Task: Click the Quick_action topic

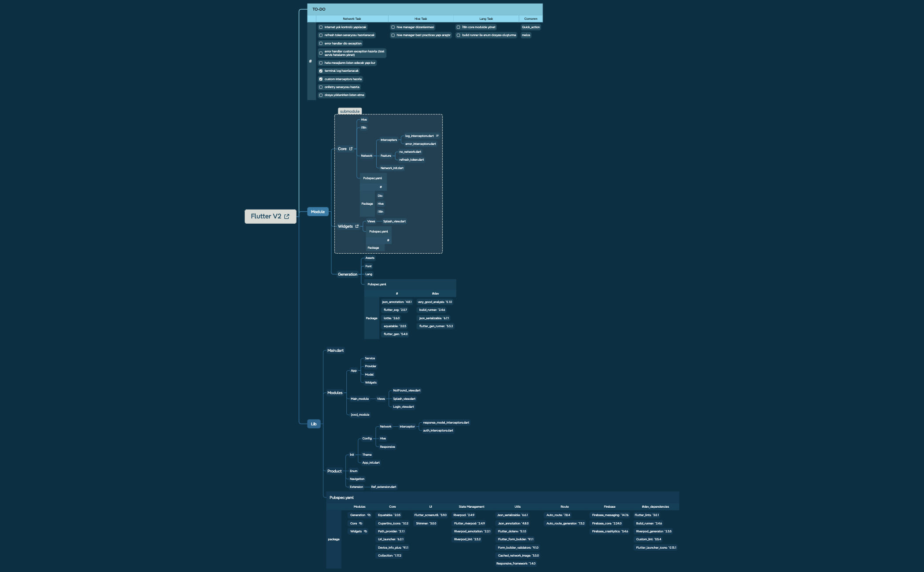Action: click(x=531, y=27)
